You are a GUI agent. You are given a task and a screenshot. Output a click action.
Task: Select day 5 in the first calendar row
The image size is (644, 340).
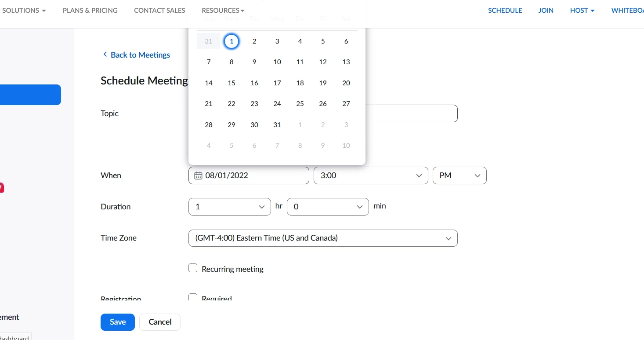(323, 41)
